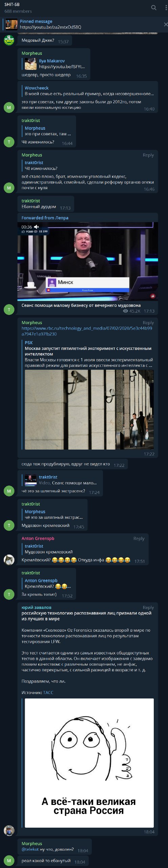View the великая страна Россия meme image
Viewport: 168px width, 868px height.
pyautogui.click(x=89, y=763)
